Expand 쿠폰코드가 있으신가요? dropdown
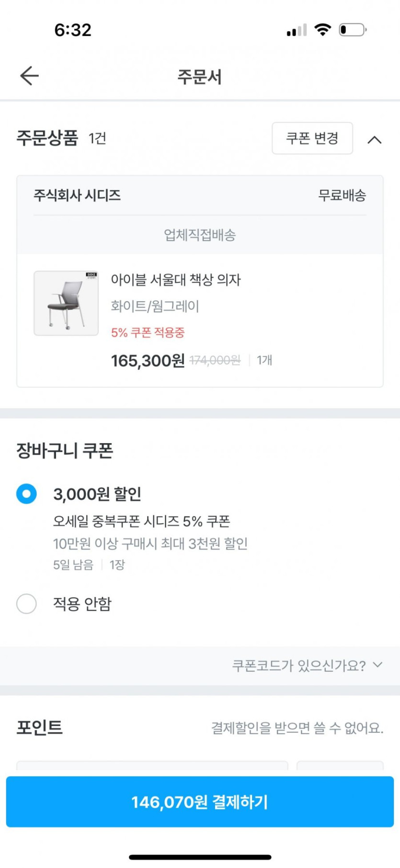Viewport: 400px width, 868px height. point(299,665)
